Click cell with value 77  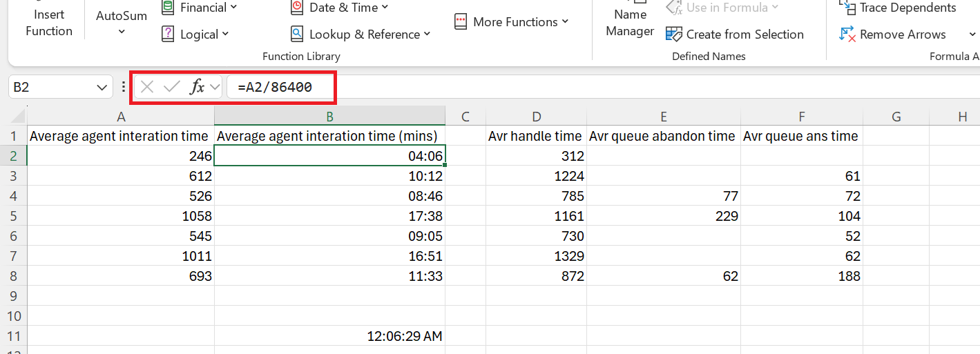click(664, 196)
